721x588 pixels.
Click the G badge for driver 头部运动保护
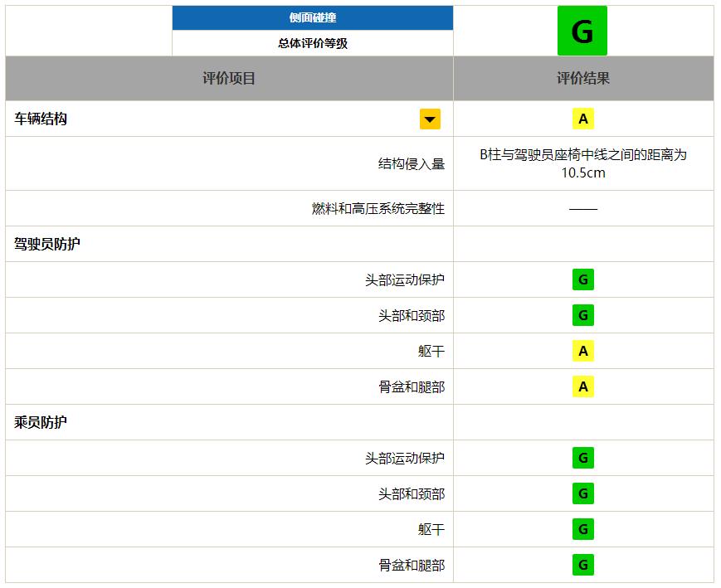[583, 279]
